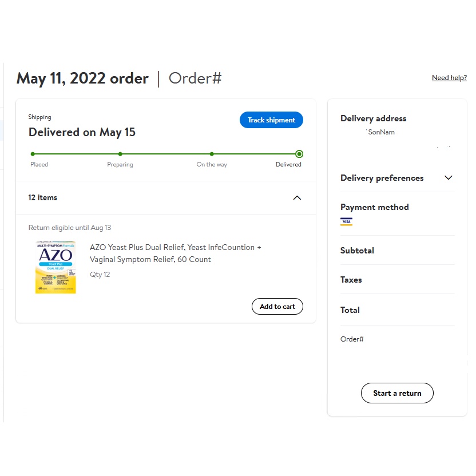This screenshot has width=476, height=476.
Task: Click the Placed step dot on tracker
Action: coord(33,154)
